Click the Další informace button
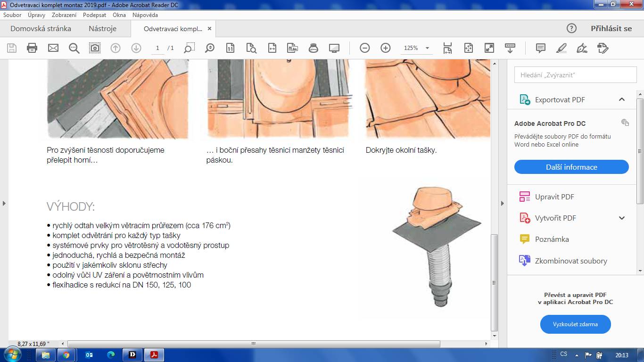This screenshot has height=362, width=644. tap(571, 167)
